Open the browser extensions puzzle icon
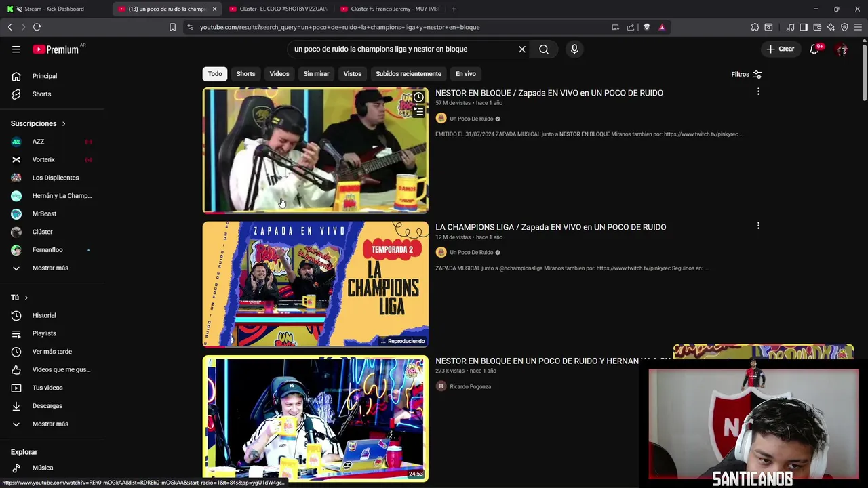Image resolution: width=868 pixels, height=488 pixels. pyautogui.click(x=755, y=27)
